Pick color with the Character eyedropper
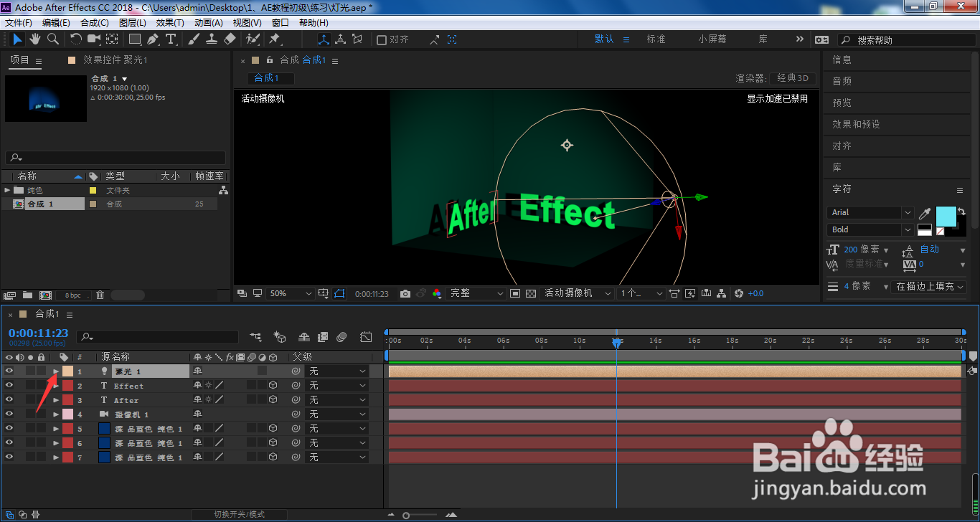Viewport: 980px width, 522px height. (x=925, y=213)
